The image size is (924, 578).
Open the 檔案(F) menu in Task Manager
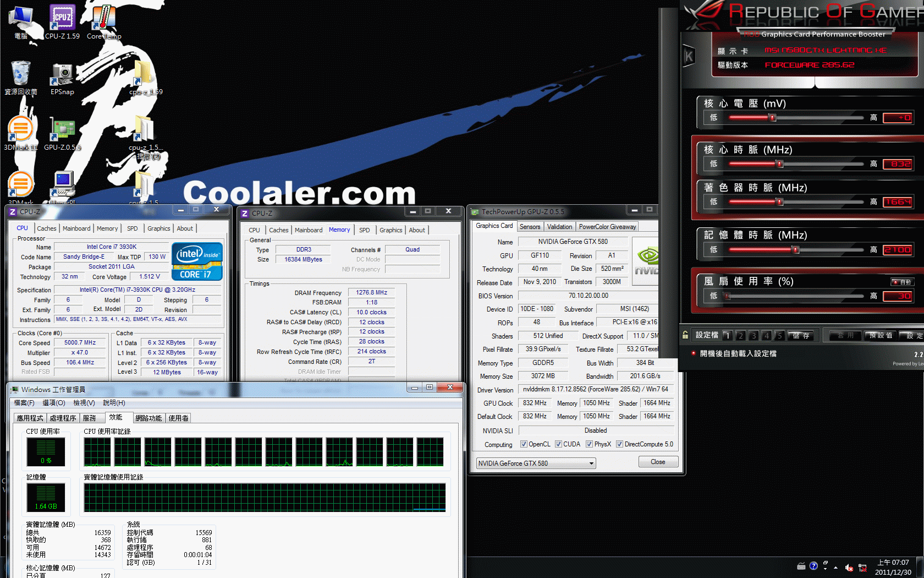tap(24, 403)
